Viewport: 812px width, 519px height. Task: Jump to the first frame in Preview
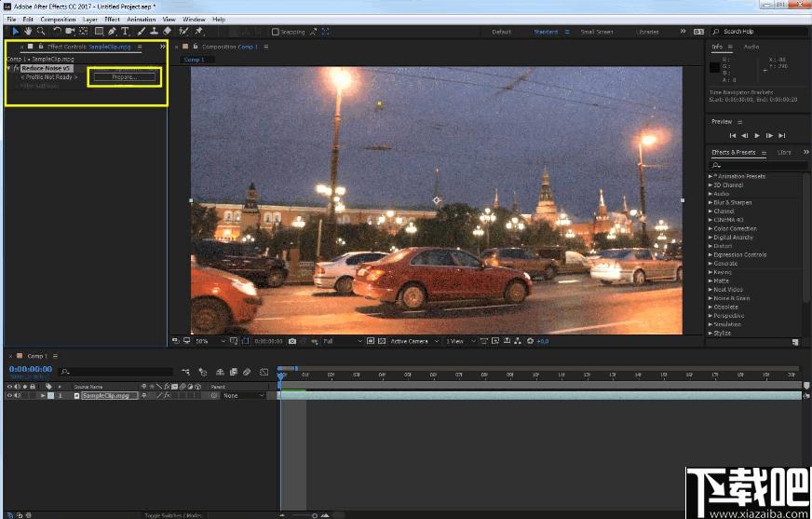pos(732,136)
